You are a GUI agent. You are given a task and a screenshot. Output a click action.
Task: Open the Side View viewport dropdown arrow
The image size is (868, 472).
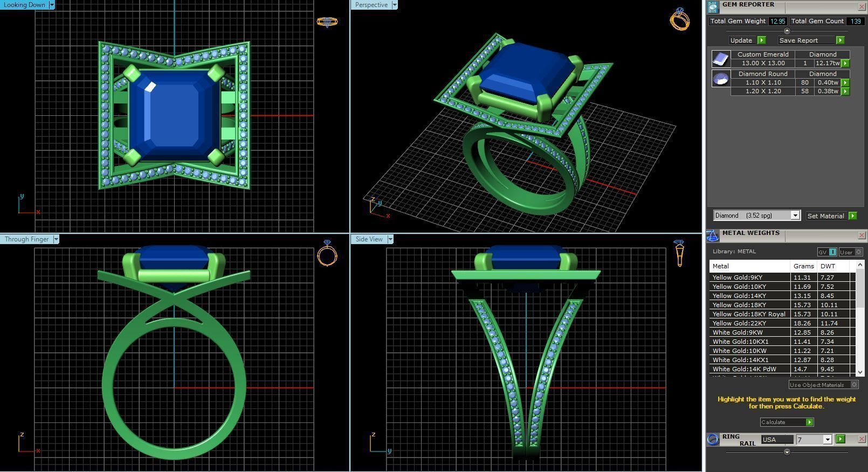(x=390, y=239)
